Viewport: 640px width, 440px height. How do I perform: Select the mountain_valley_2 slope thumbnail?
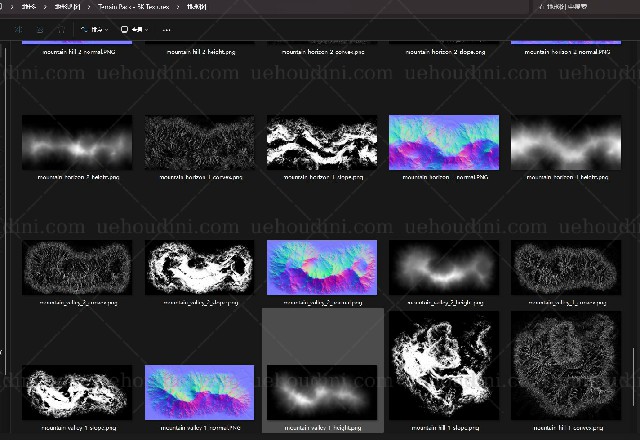pyautogui.click(x=200, y=267)
